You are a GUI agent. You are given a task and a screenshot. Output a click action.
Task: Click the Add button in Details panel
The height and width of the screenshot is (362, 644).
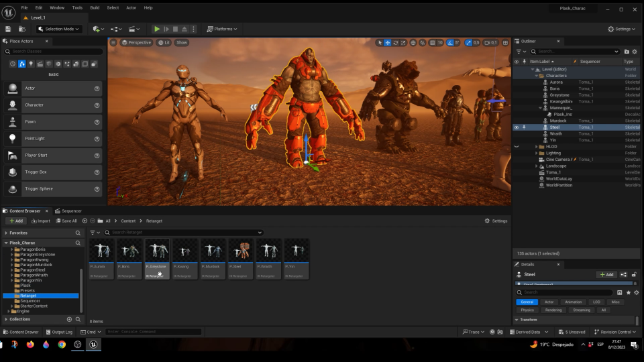click(606, 275)
